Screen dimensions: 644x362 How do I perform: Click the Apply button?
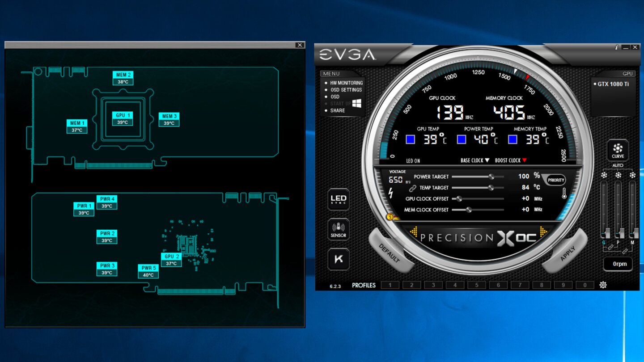tap(567, 253)
